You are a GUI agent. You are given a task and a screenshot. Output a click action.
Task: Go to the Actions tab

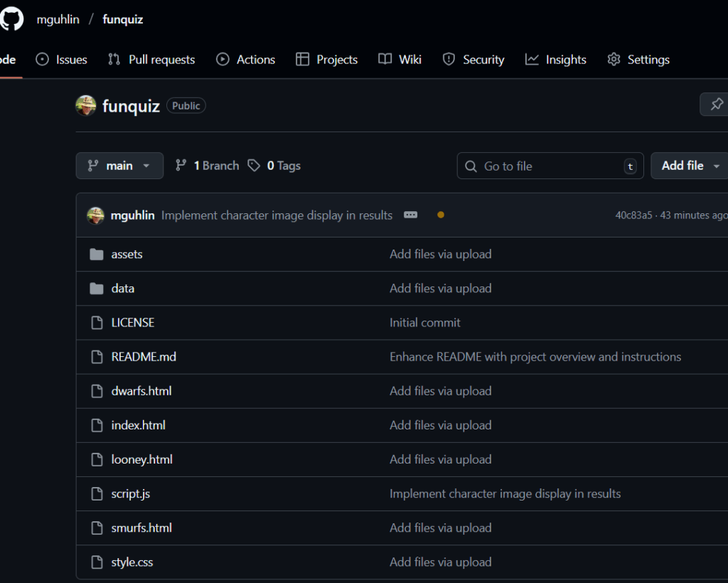pyautogui.click(x=246, y=60)
